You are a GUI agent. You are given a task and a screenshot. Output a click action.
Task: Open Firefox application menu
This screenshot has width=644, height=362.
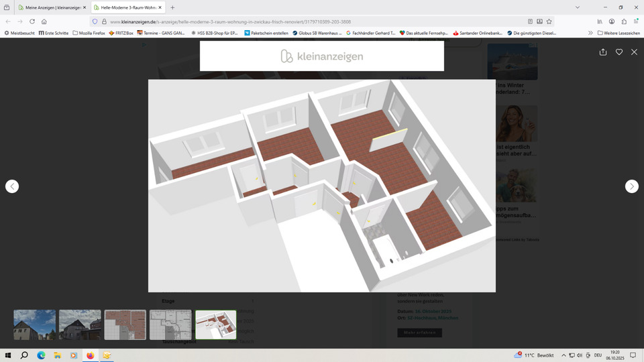pos(635,21)
